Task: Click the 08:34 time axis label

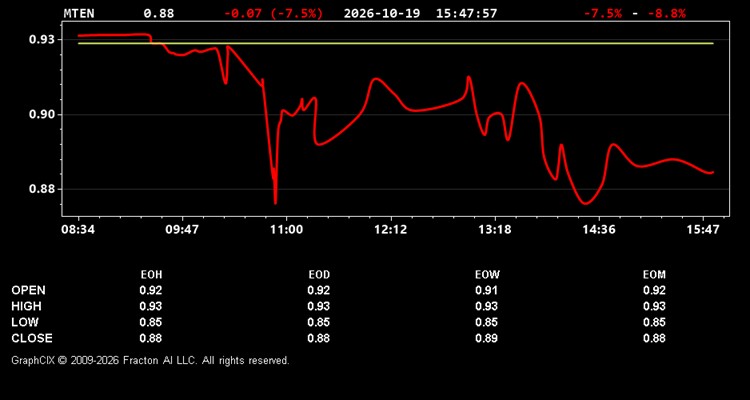Action: coord(78,230)
